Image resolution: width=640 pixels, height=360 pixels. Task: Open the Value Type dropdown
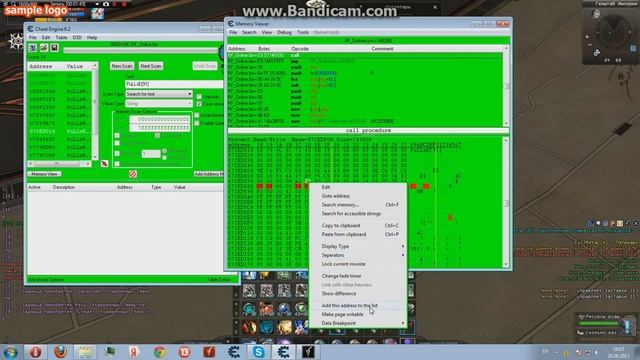[x=158, y=104]
